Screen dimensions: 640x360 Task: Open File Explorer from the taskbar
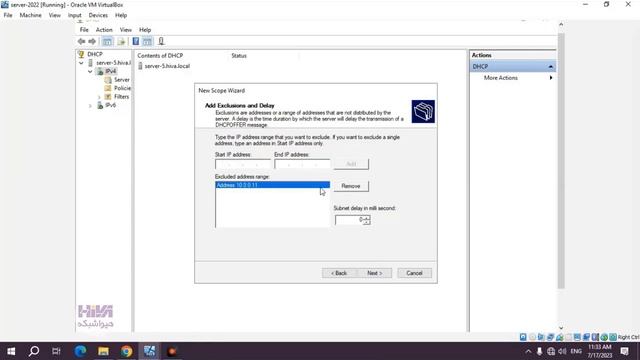point(103,351)
